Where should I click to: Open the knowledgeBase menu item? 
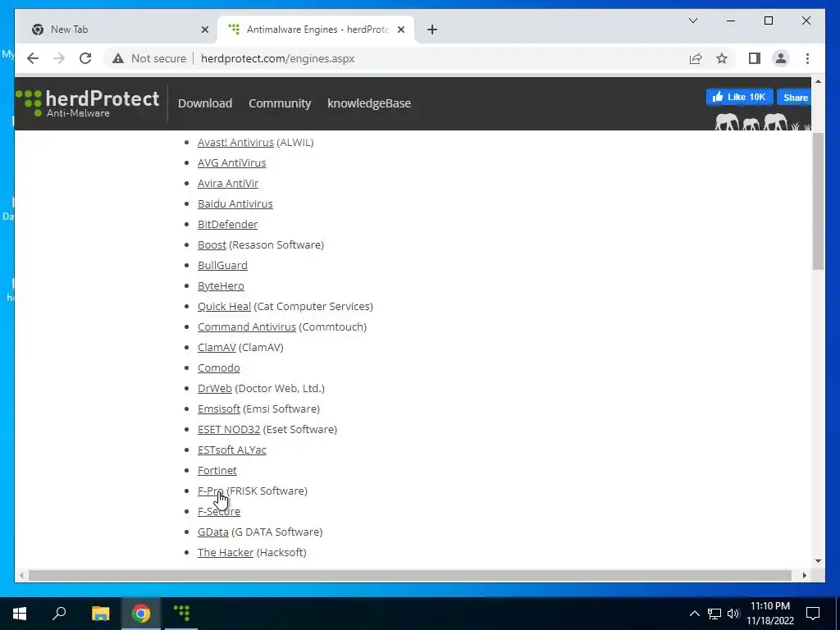click(x=369, y=103)
